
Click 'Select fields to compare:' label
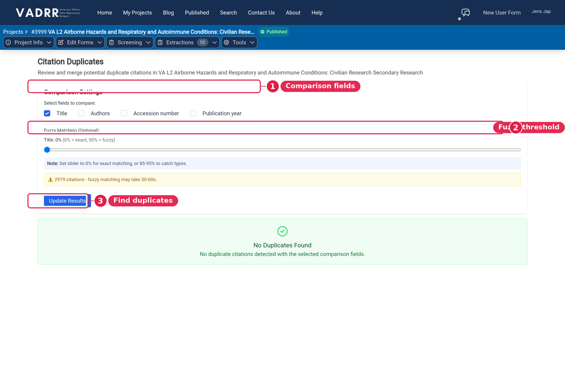[x=70, y=103]
